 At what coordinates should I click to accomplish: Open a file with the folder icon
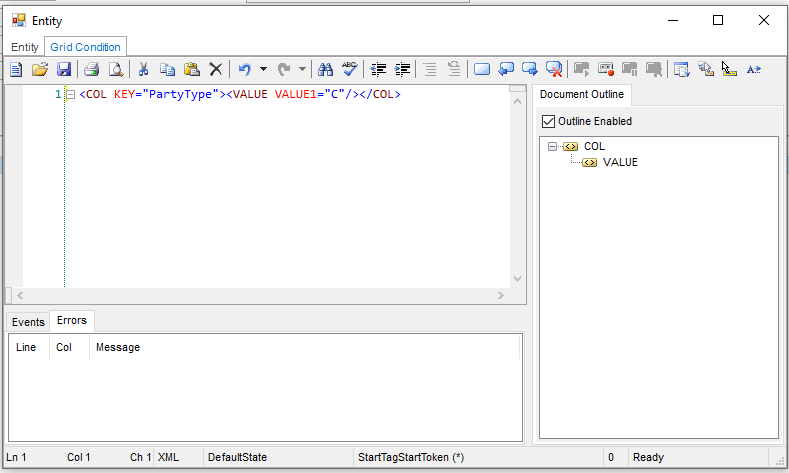40,69
